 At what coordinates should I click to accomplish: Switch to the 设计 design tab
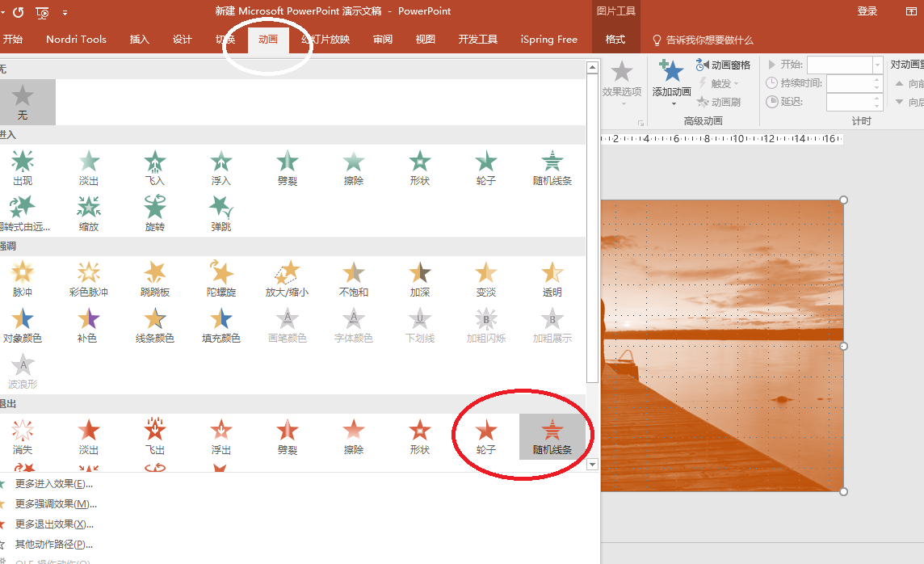pyautogui.click(x=182, y=40)
